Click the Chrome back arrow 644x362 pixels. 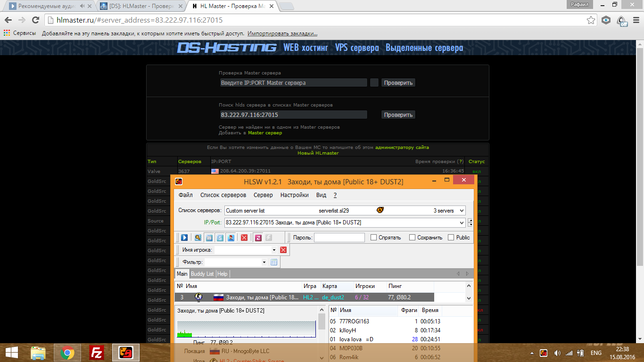click(x=8, y=20)
